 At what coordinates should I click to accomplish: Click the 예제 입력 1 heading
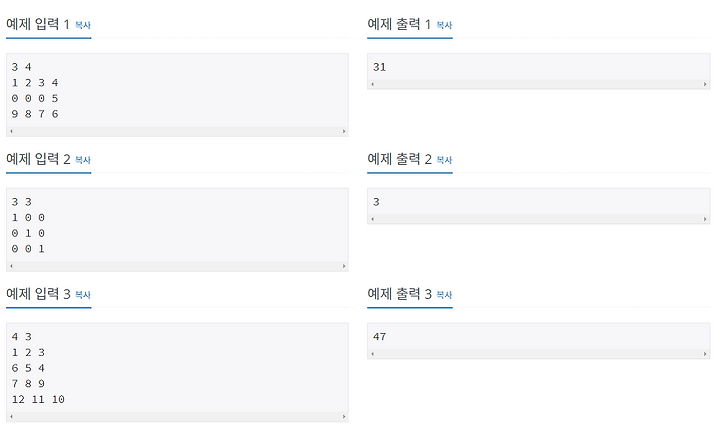coord(38,24)
